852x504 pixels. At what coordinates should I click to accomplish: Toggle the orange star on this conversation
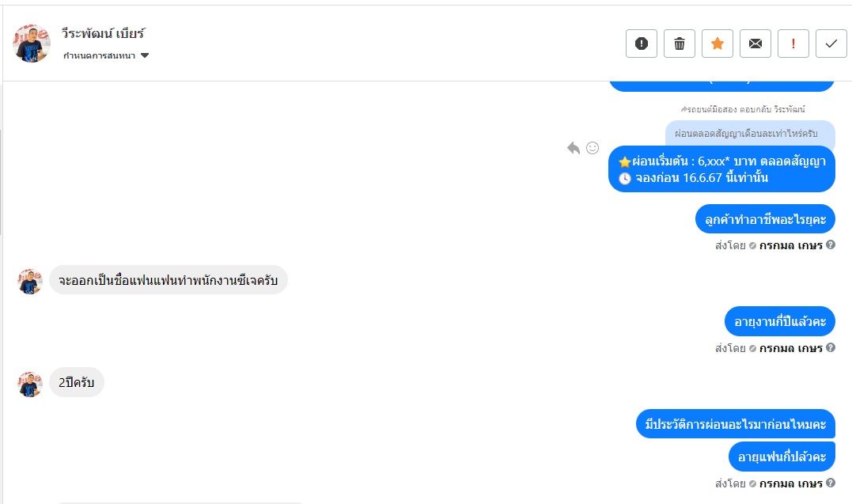click(x=718, y=44)
